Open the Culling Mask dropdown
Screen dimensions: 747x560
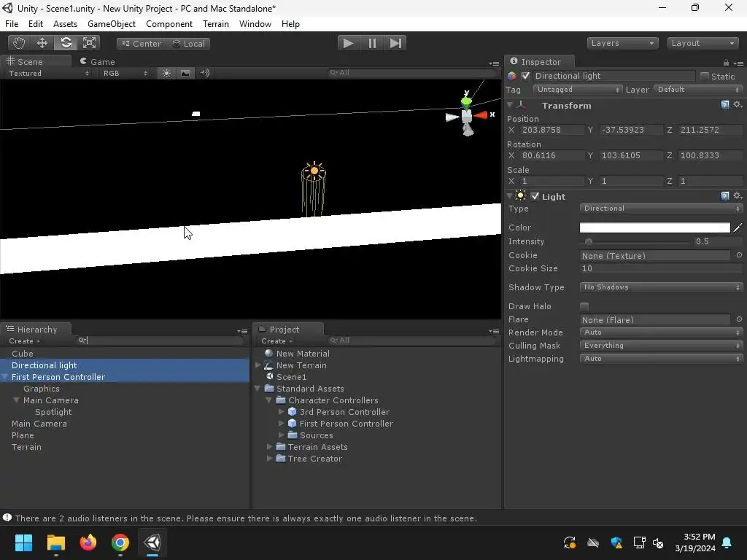tap(661, 346)
